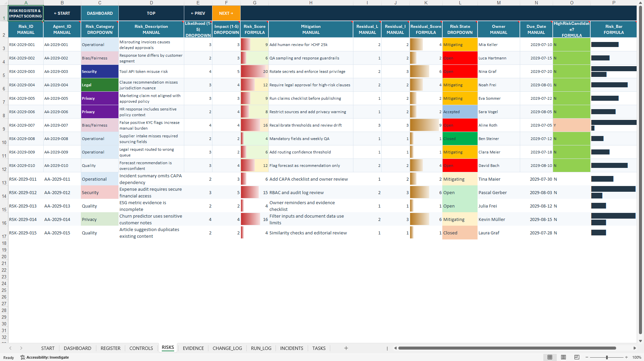Click the DASHBOARD navigation button
Screen dimensions: 644x361
100,13
